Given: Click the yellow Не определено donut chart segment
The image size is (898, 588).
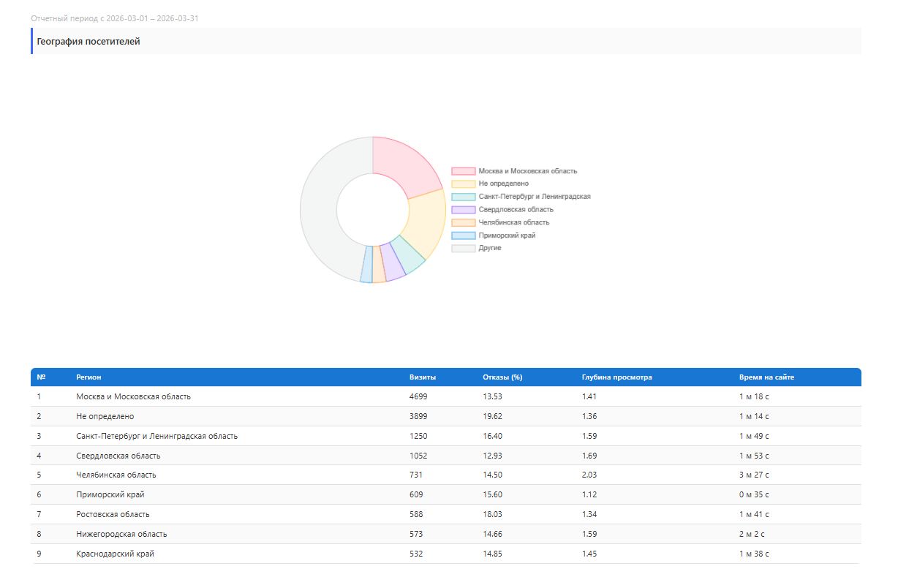Looking at the screenshot, I should (x=426, y=219).
